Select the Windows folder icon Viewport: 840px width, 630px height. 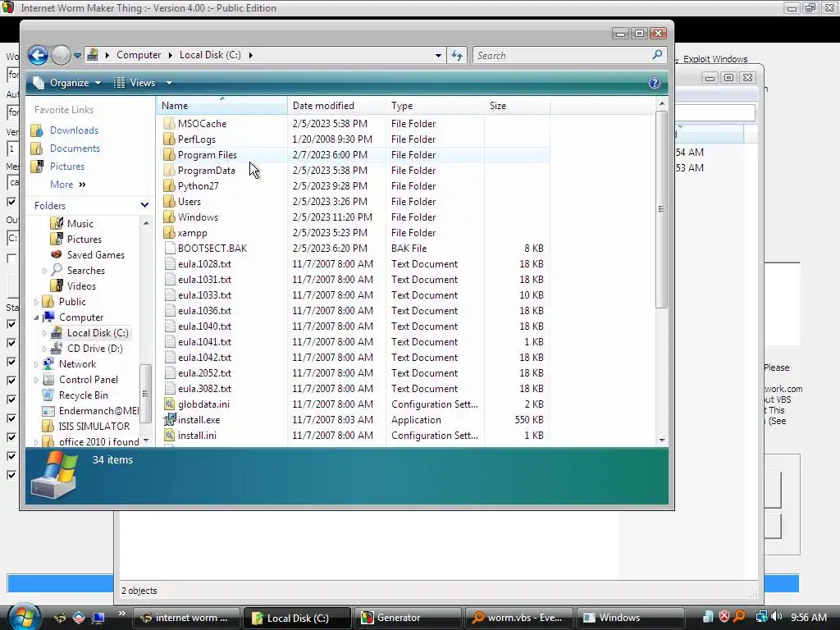pyautogui.click(x=169, y=217)
